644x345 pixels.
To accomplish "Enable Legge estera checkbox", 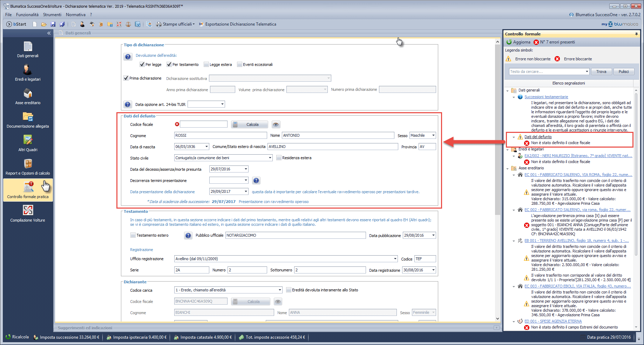I will click(206, 65).
